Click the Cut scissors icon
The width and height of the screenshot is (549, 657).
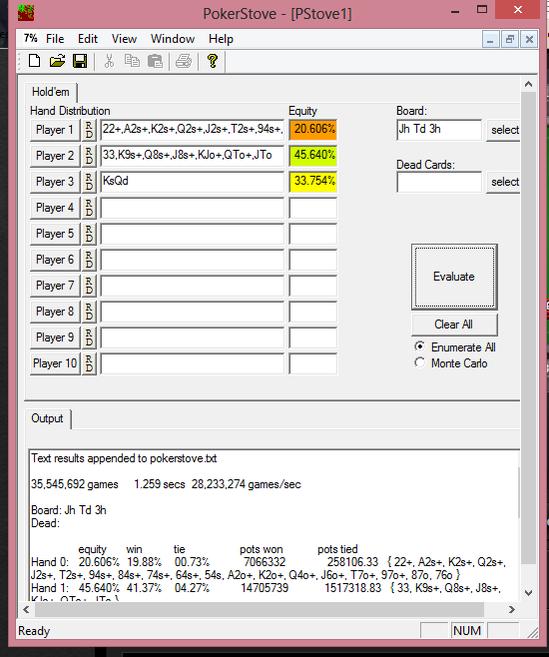click(x=109, y=61)
